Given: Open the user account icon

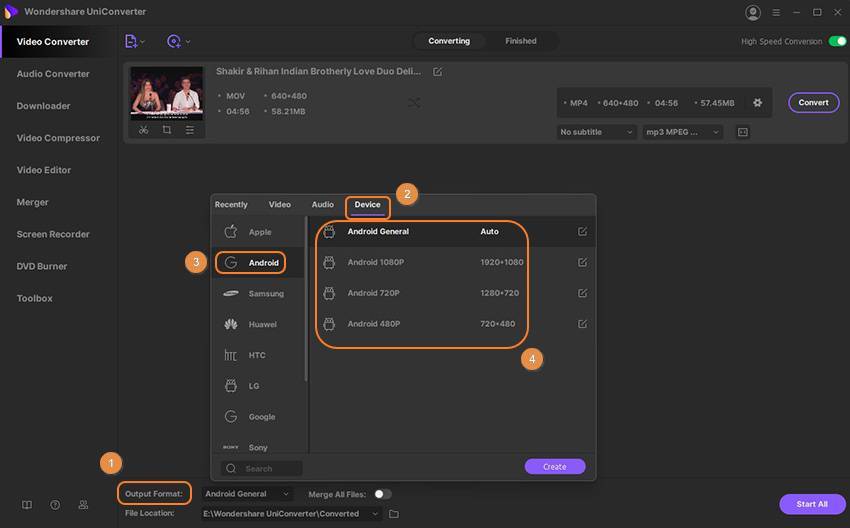Looking at the screenshot, I should 753,12.
